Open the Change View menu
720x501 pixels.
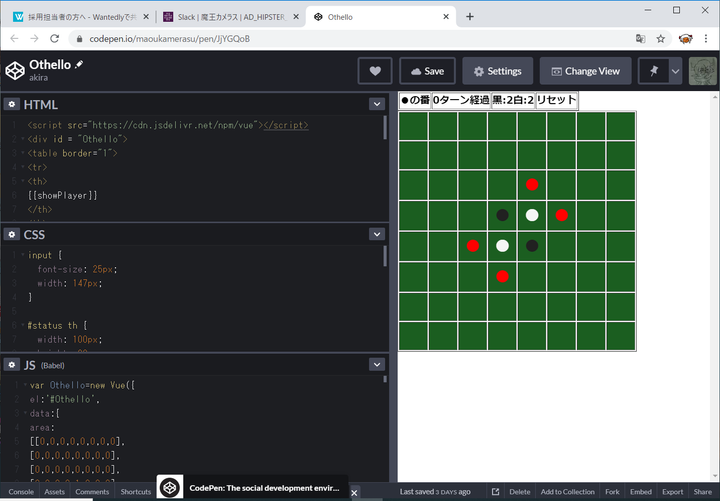(585, 71)
